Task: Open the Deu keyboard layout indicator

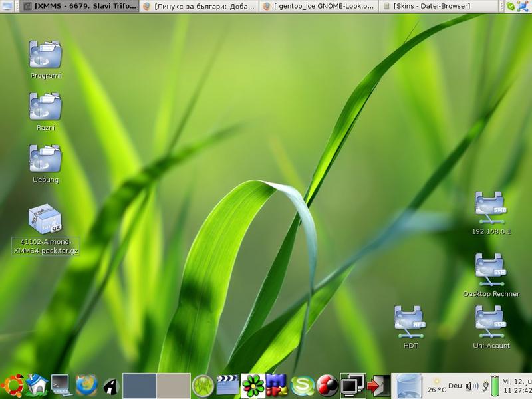Action: [x=455, y=386]
